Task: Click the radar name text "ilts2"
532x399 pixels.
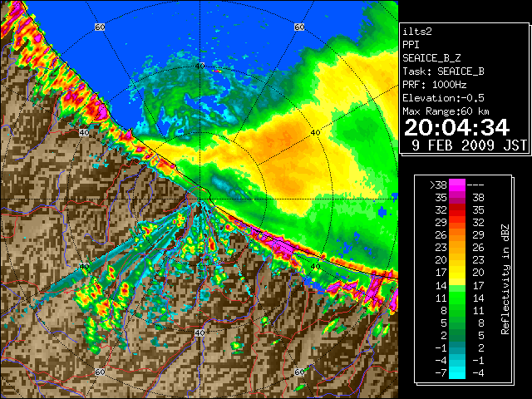Action: click(417, 32)
